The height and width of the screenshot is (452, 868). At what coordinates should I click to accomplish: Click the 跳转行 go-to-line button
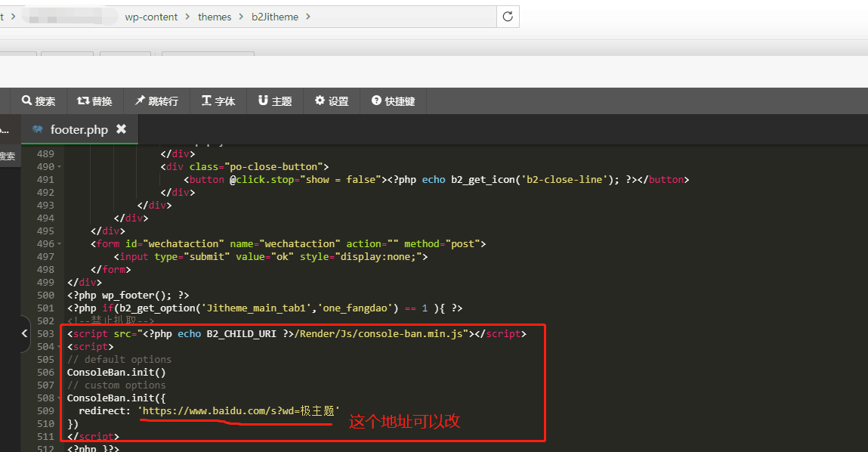click(x=156, y=101)
